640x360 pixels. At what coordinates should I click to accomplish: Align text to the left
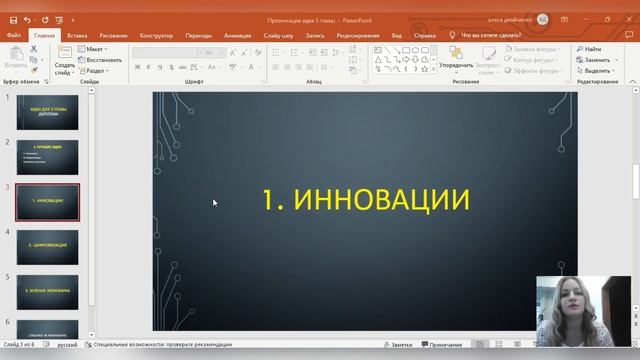276,67
